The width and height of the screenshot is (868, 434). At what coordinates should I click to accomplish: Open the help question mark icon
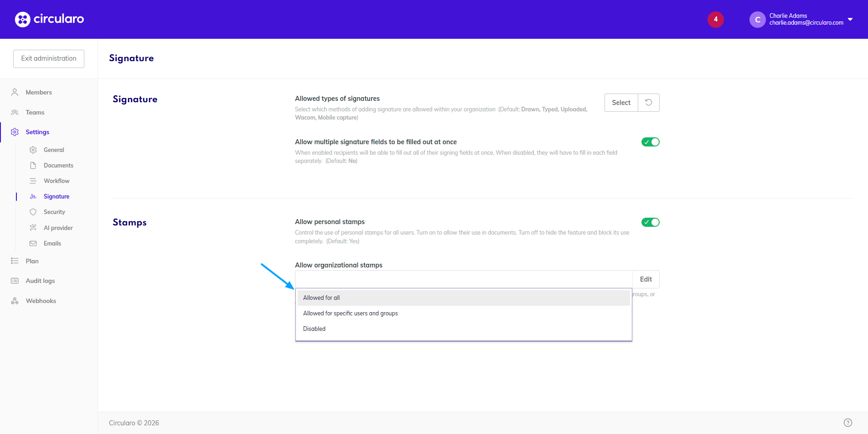(x=847, y=423)
